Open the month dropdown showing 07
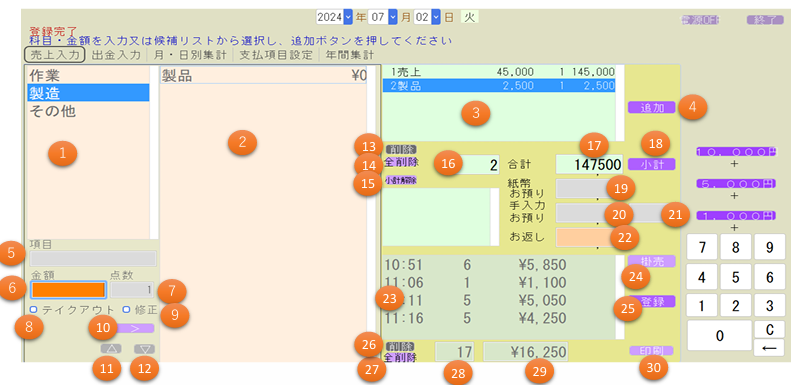 coord(382,17)
